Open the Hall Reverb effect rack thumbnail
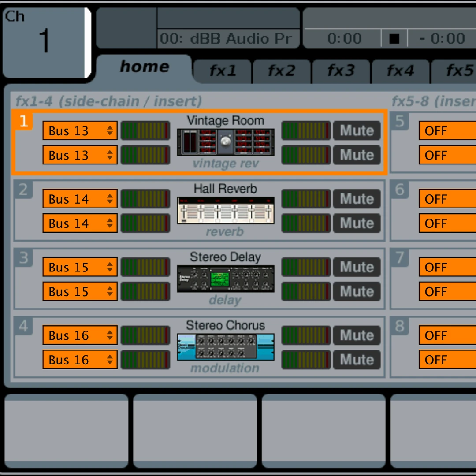The height and width of the screenshot is (476, 476). (225, 210)
